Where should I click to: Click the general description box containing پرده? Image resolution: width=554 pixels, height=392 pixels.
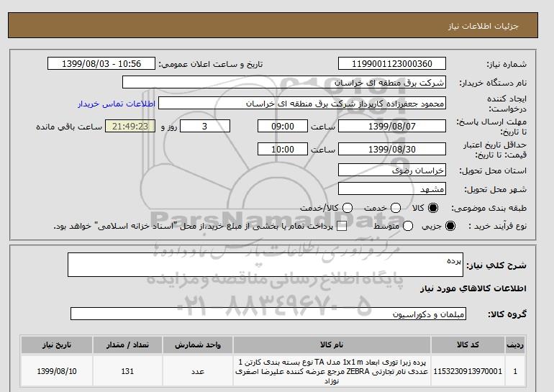tap(265, 265)
